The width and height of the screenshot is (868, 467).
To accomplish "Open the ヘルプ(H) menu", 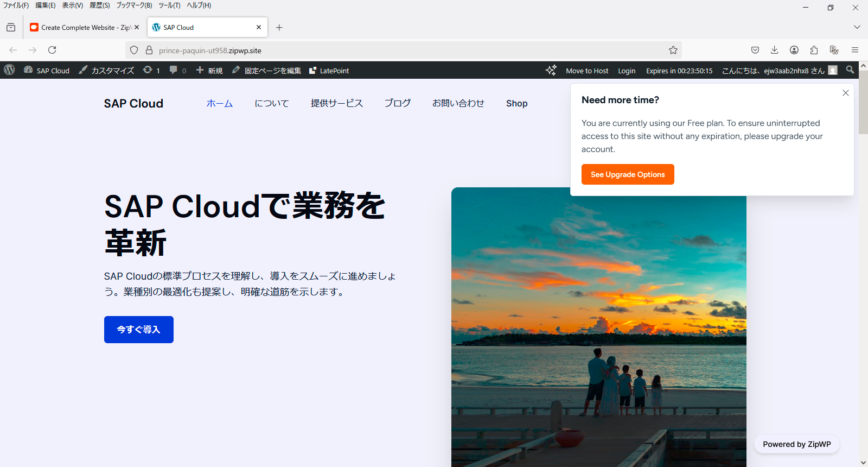I will click(x=199, y=5).
